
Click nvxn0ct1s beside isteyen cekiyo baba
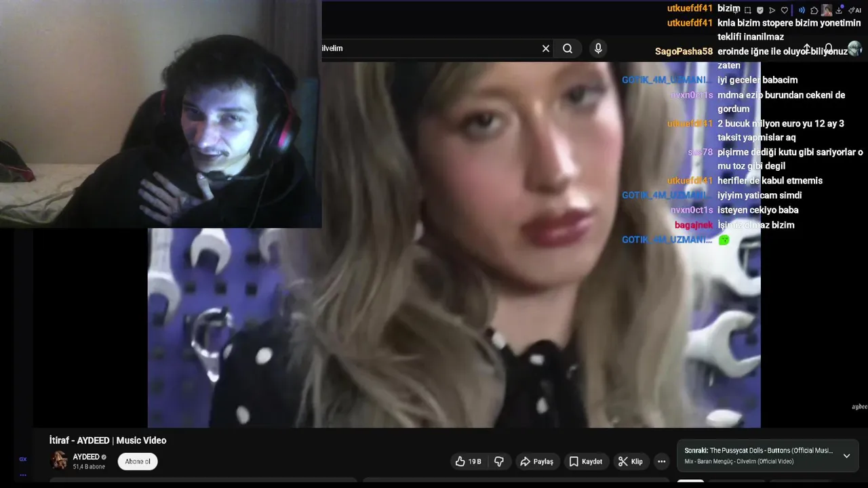692,210
